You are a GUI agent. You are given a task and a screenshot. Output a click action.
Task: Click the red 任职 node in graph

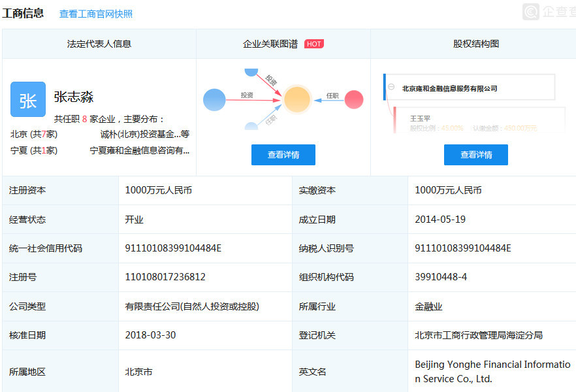click(354, 99)
